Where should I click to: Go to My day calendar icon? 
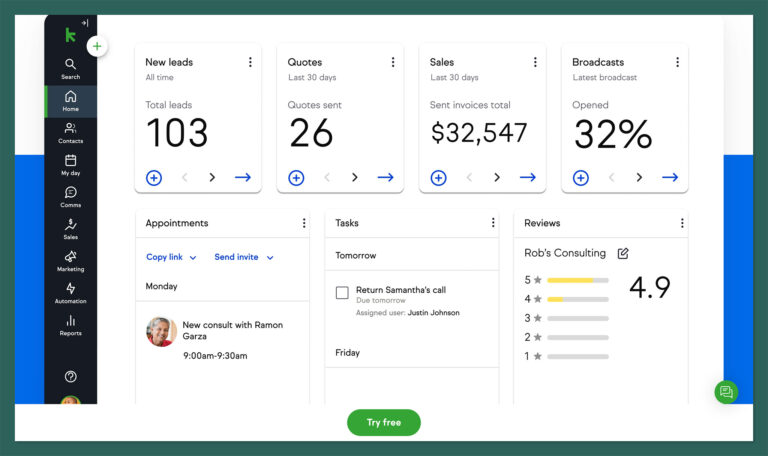[70, 164]
